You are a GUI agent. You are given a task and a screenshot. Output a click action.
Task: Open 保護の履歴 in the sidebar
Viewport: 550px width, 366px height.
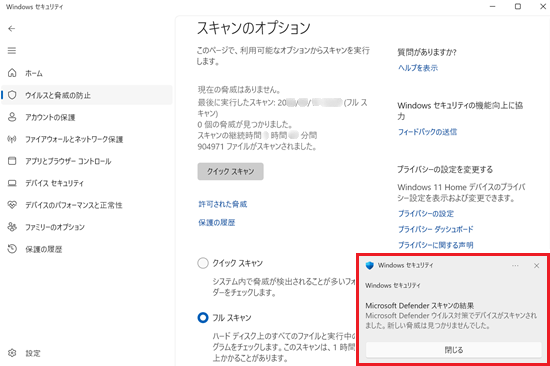[x=43, y=249]
